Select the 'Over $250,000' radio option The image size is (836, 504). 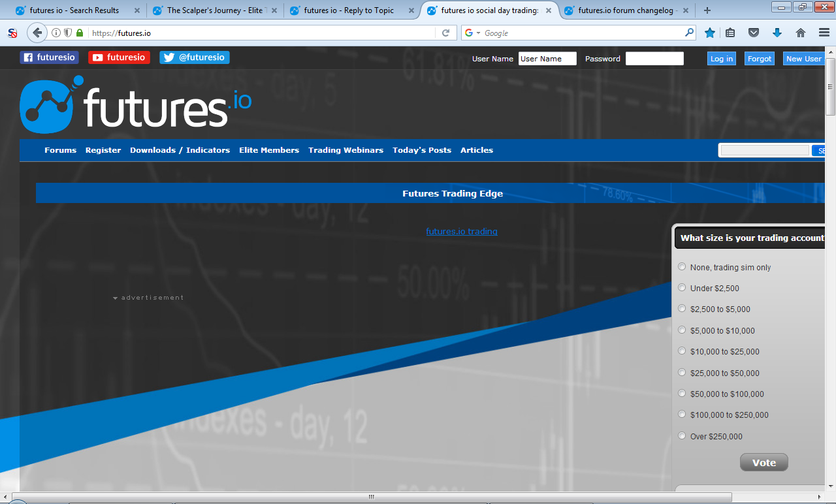pos(682,436)
